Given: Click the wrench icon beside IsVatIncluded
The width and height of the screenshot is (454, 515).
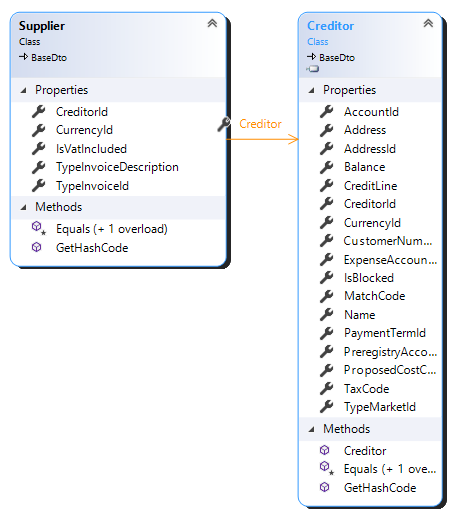Looking at the screenshot, I should [x=39, y=149].
